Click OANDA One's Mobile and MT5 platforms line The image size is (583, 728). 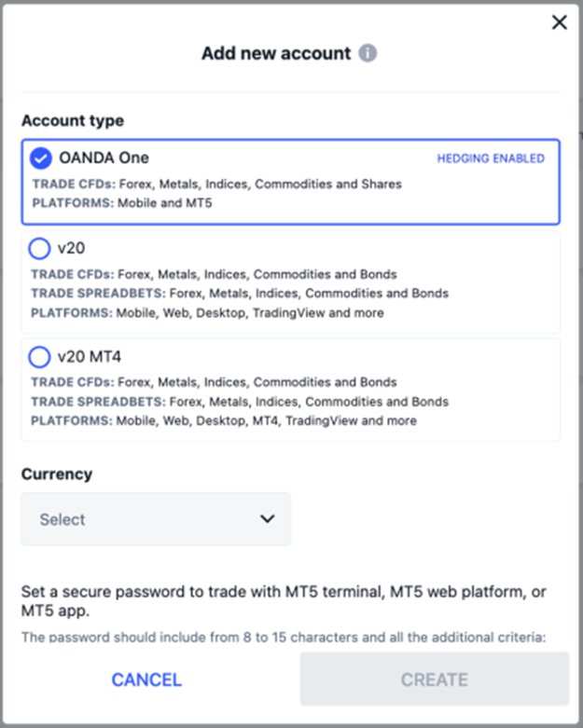(122, 202)
